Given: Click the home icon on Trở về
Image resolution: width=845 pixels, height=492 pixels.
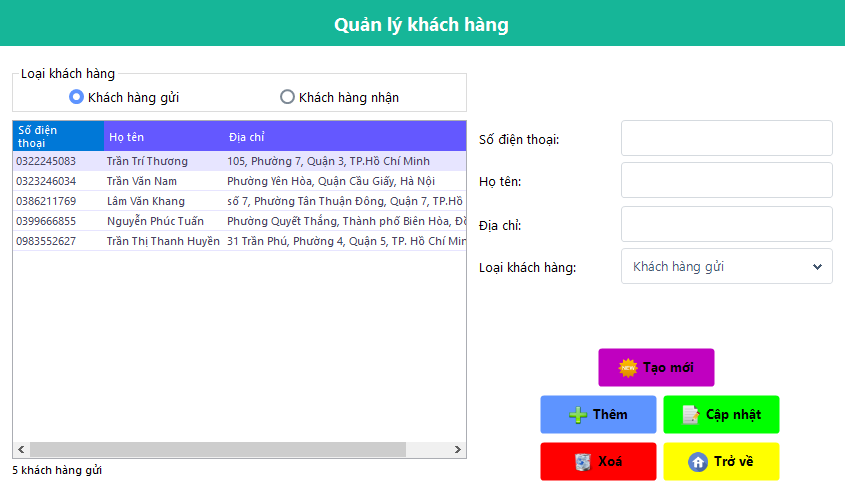Looking at the screenshot, I should (x=698, y=462).
